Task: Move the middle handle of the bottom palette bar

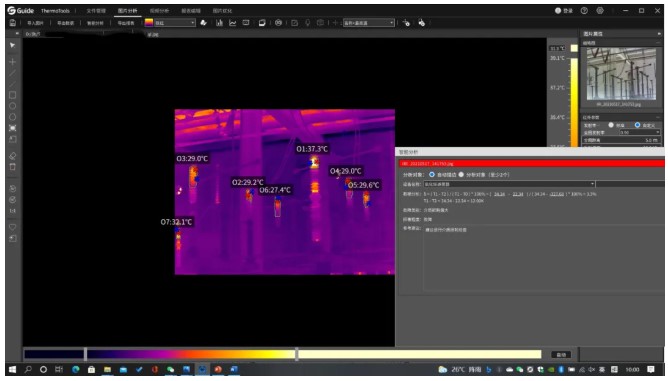Action: pyautogui.click(x=297, y=354)
